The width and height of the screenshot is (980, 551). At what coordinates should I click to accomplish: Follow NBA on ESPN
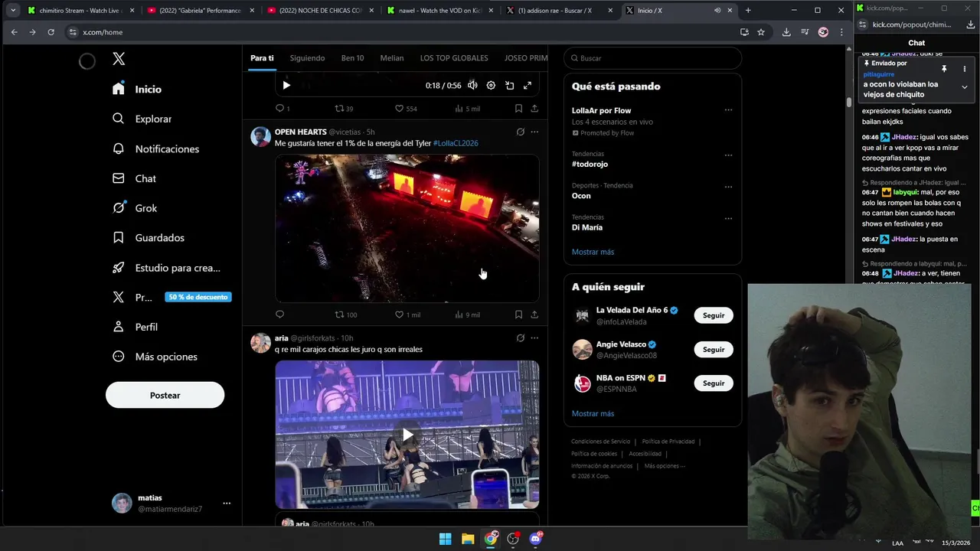point(714,383)
